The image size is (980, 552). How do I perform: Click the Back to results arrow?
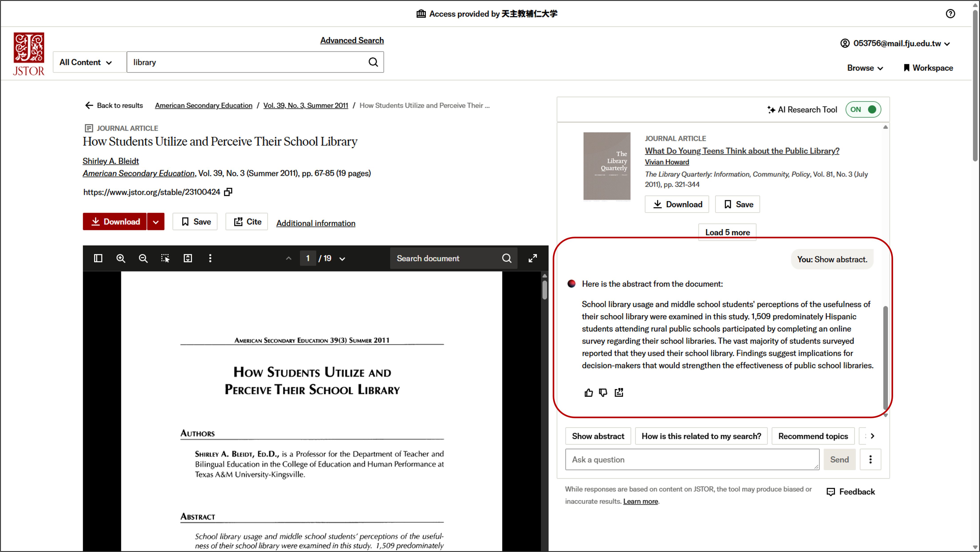point(89,105)
